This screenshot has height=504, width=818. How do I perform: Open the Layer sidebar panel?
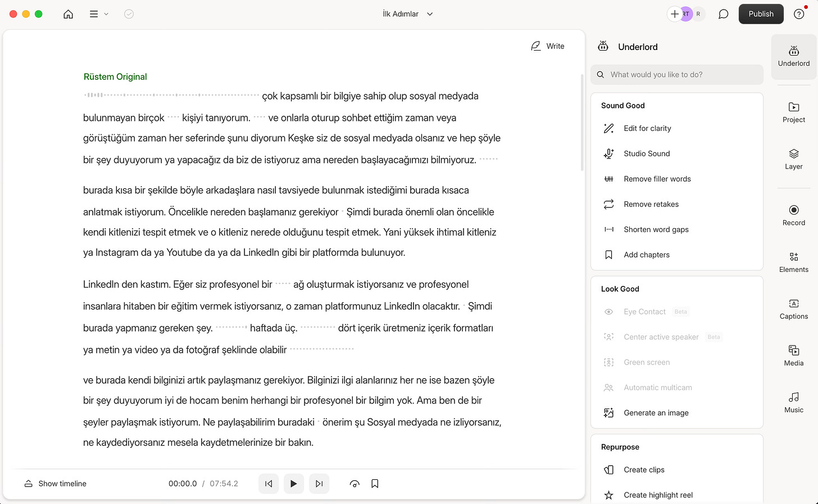pyautogui.click(x=794, y=159)
